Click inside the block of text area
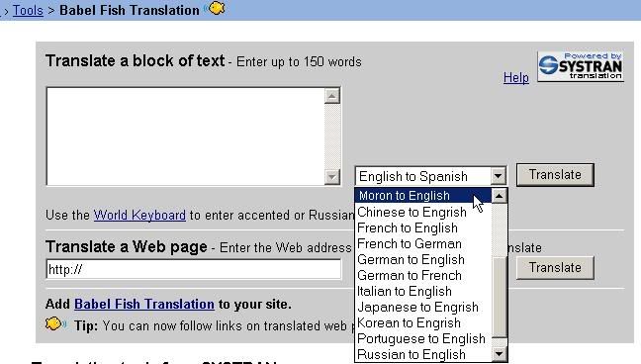The image size is (641, 364). [x=186, y=136]
